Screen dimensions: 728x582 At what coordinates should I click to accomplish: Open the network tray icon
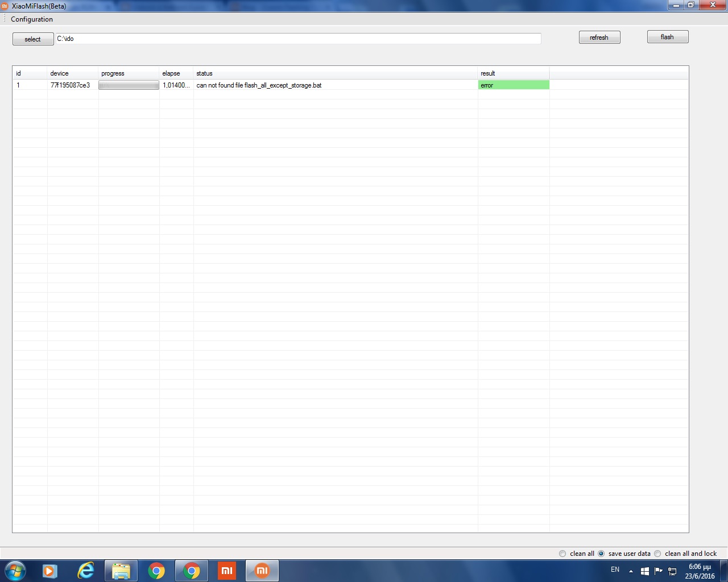click(x=672, y=571)
